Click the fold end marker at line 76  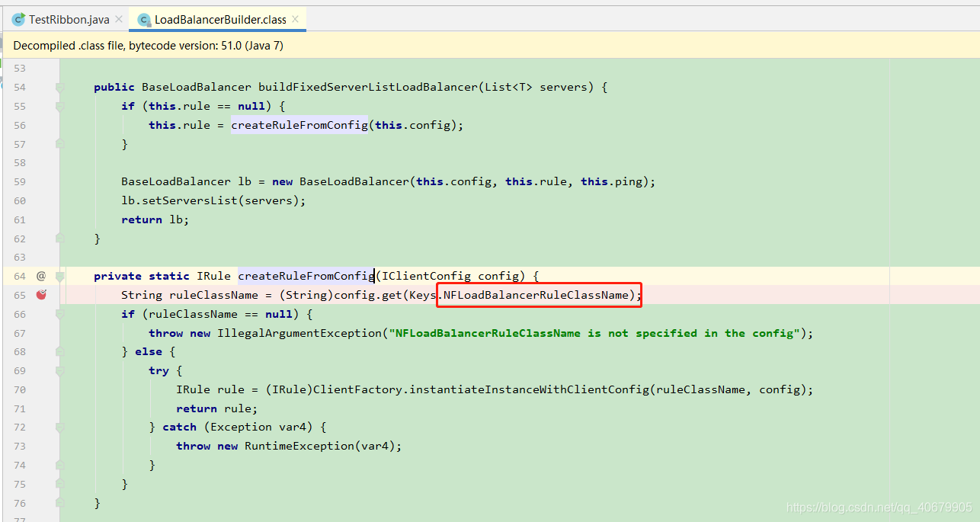coord(60,503)
